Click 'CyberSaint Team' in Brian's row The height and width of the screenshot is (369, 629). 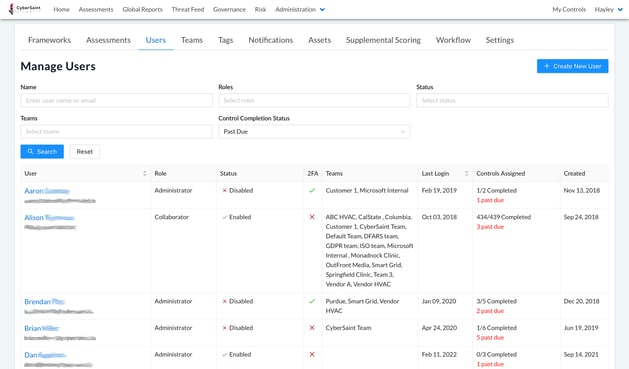click(x=348, y=328)
